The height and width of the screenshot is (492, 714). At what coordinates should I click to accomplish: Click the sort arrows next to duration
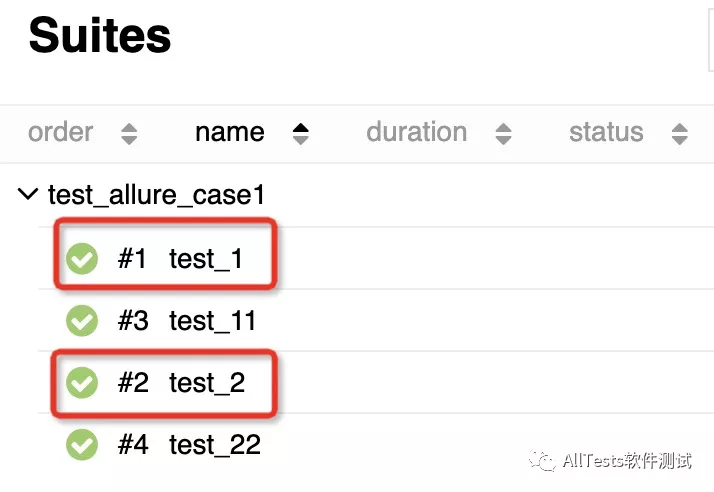(x=503, y=133)
